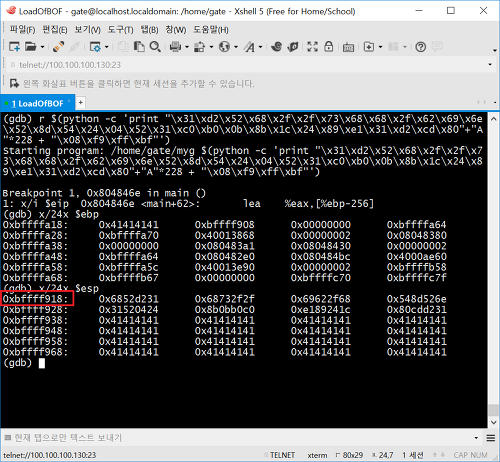Screen dimensions: 500x462
Task: Click the New session icon
Action: coord(14,47)
